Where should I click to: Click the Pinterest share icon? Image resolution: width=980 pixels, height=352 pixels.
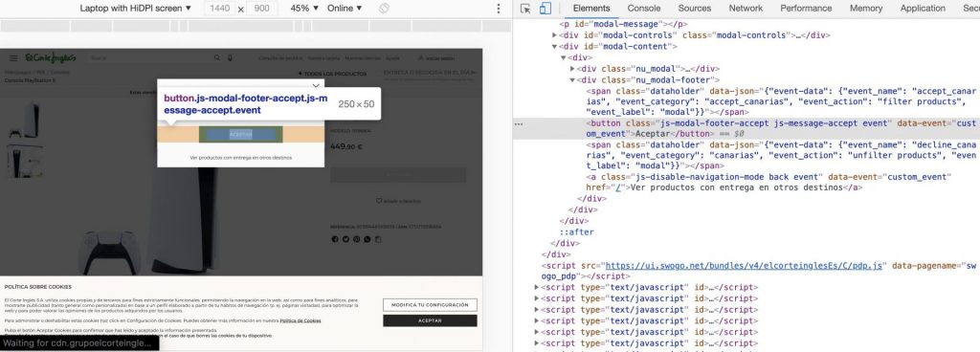356,239
